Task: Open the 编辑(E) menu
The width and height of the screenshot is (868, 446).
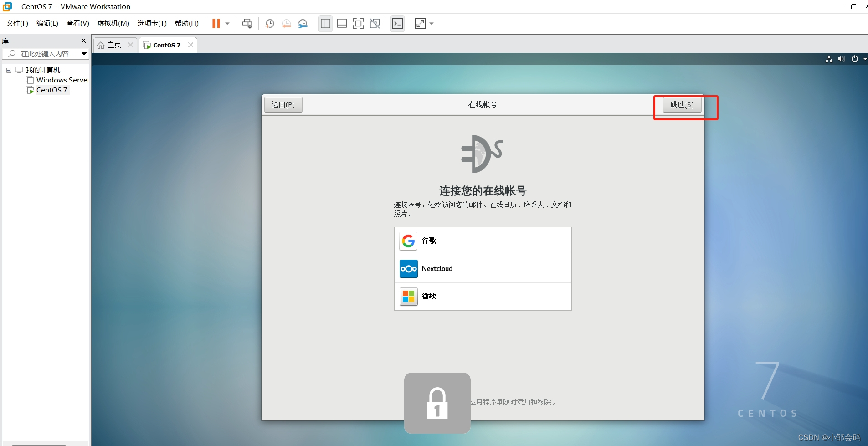Action: coord(47,23)
